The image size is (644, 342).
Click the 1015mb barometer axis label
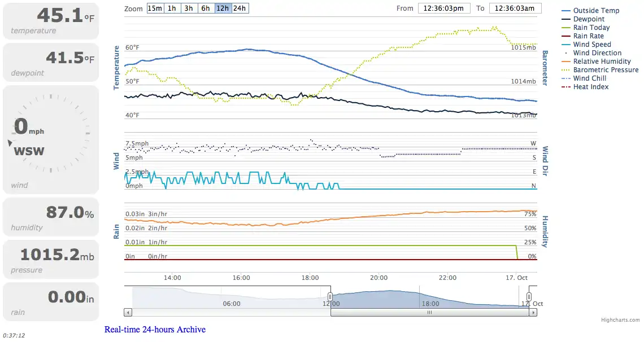tap(524, 47)
